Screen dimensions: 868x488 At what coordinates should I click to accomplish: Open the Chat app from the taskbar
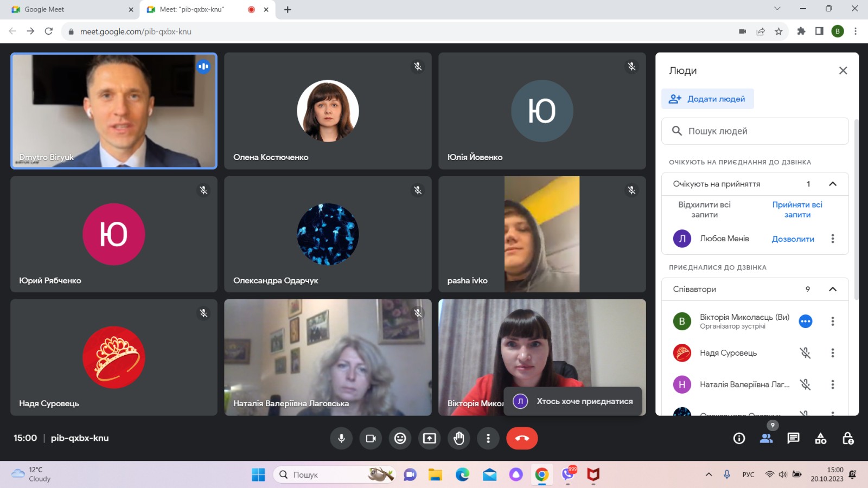(410, 475)
